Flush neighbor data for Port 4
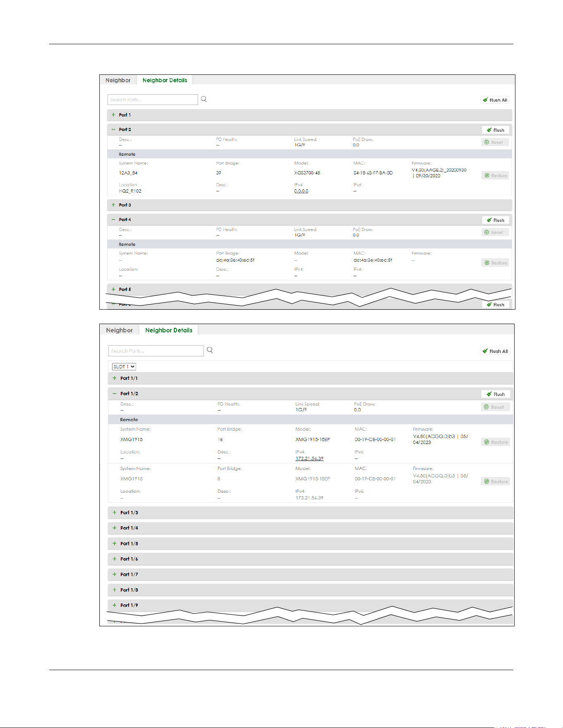 [496, 220]
